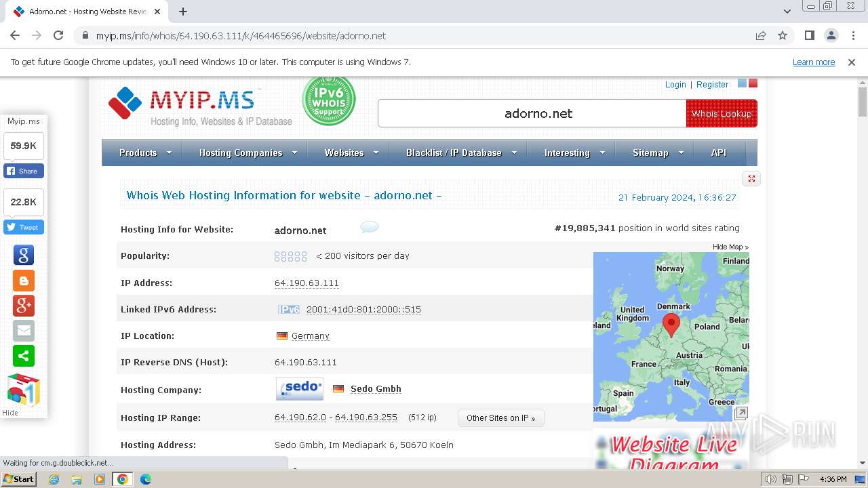Click the red map location pin
868x488 pixels.
coord(671,325)
